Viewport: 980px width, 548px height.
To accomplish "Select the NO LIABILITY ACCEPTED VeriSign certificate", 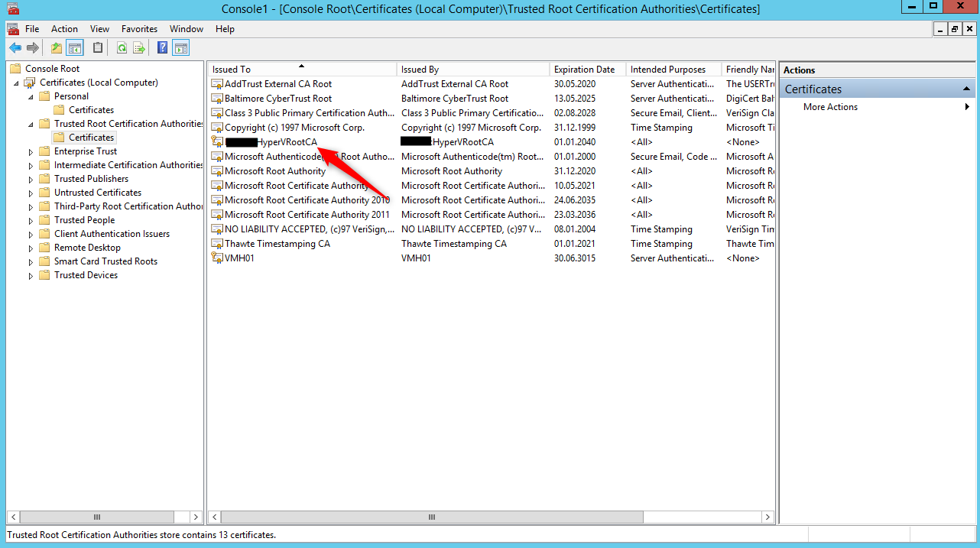I will coord(492,229).
